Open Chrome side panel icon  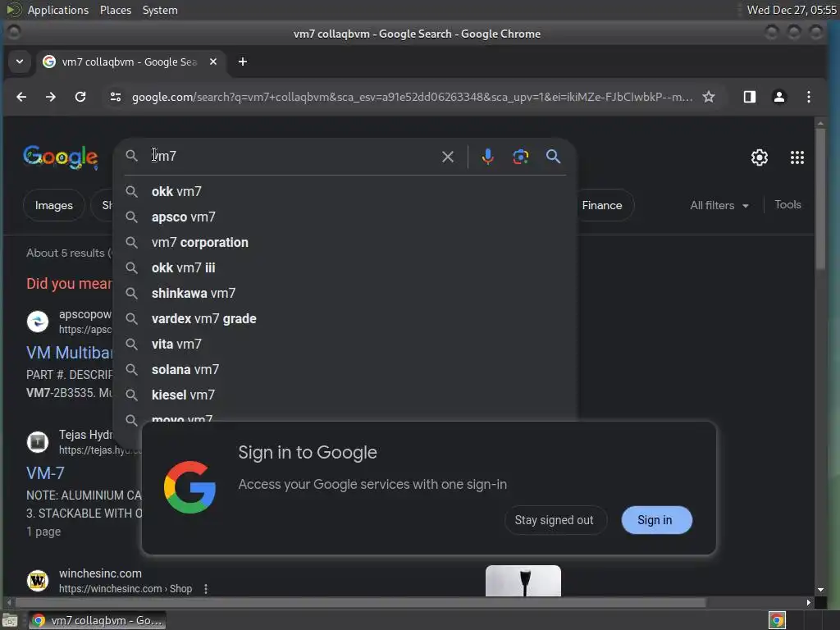(750, 97)
